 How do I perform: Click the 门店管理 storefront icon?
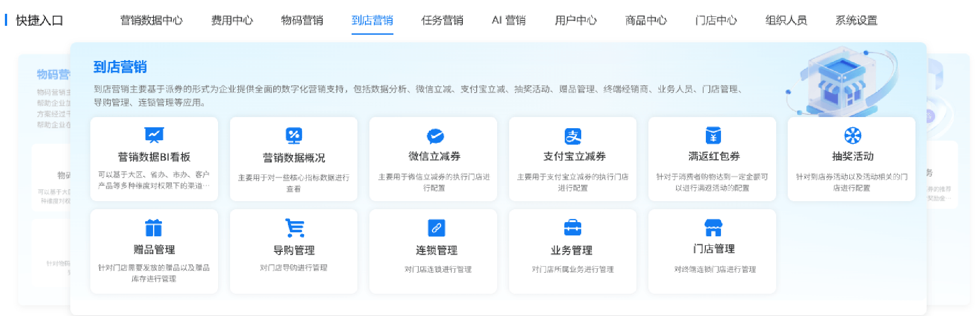click(713, 227)
